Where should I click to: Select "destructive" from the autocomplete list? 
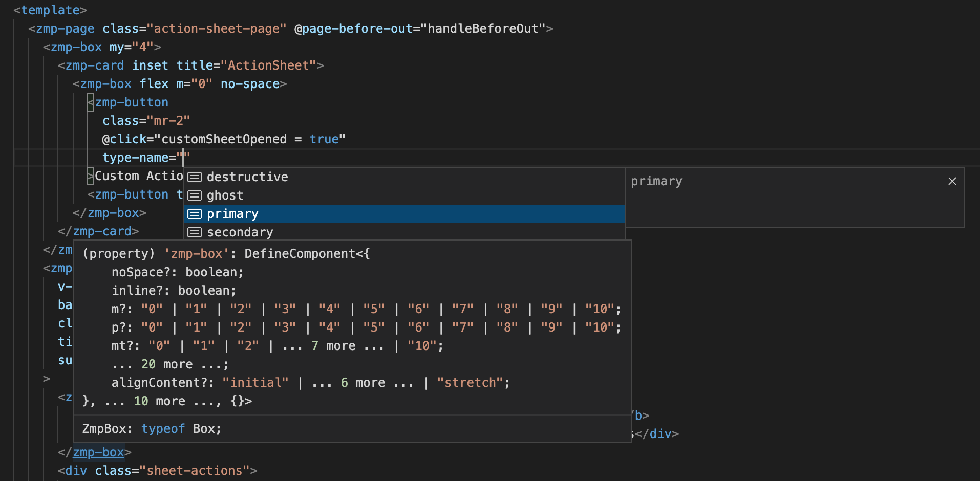coord(247,177)
